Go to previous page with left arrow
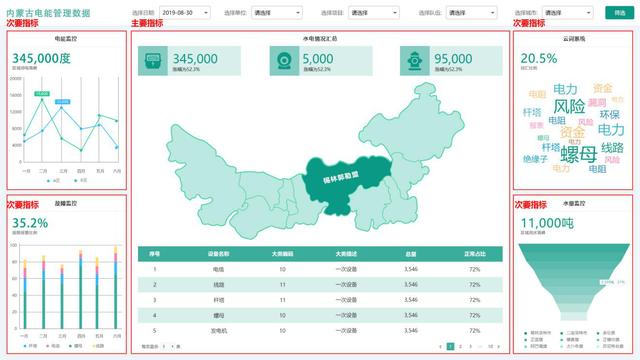Image resolution: width=640 pixels, height=360 pixels. click(x=440, y=347)
